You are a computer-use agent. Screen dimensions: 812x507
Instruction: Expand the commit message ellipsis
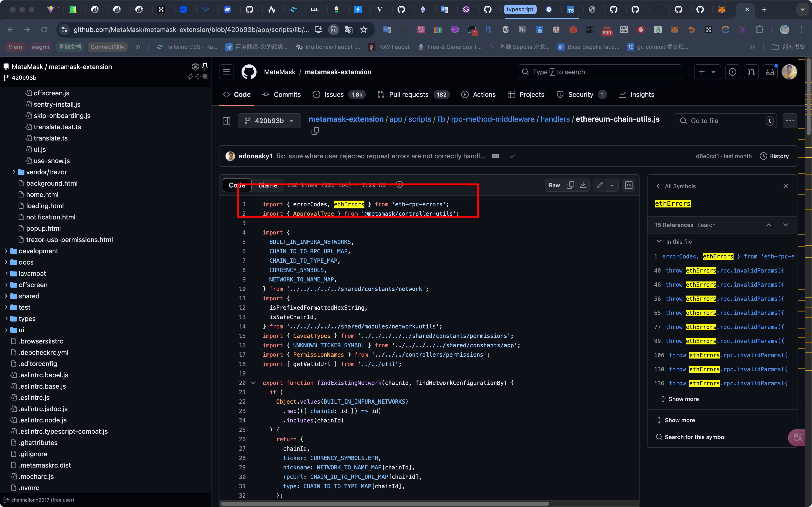point(495,156)
